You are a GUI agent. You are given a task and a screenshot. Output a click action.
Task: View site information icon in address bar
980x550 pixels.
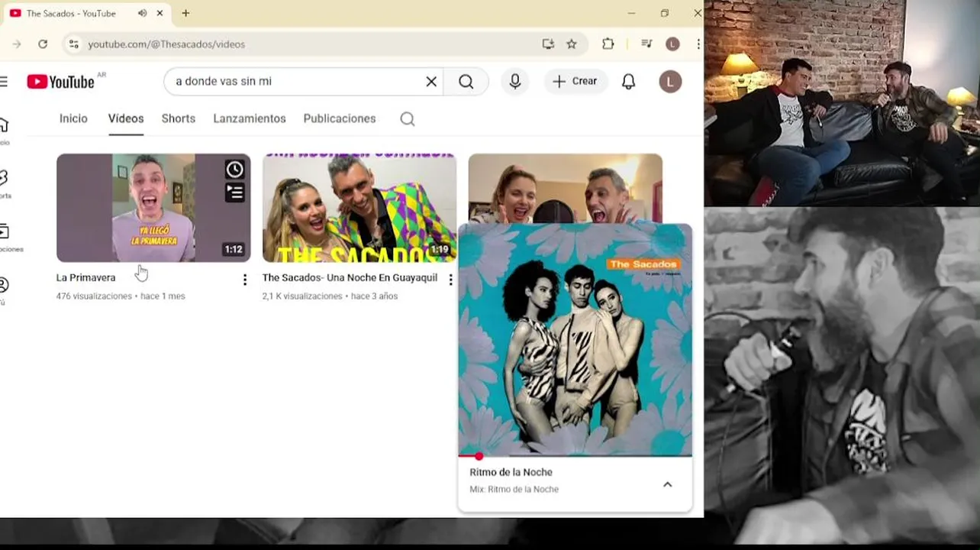tap(74, 44)
